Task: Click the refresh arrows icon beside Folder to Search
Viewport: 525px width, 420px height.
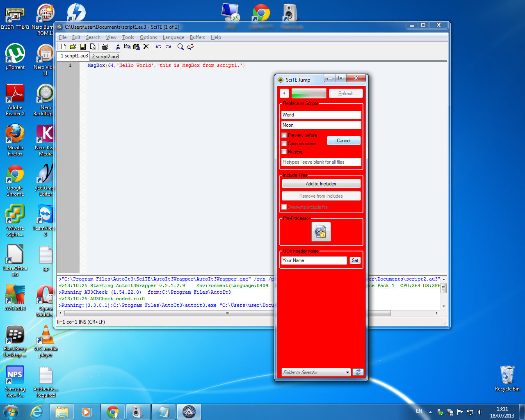Action: click(358, 372)
